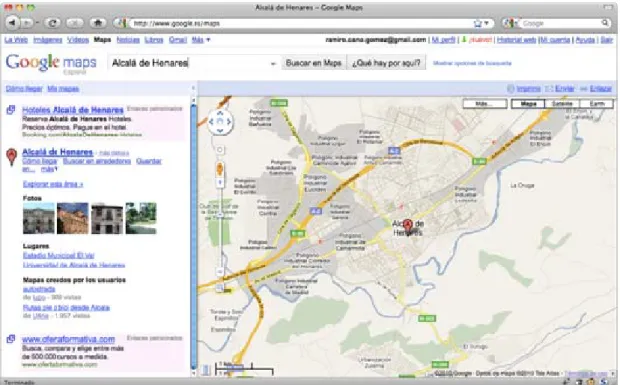Pan the map right with the arrow
This screenshot has height=385, width=620.
[x=229, y=122]
